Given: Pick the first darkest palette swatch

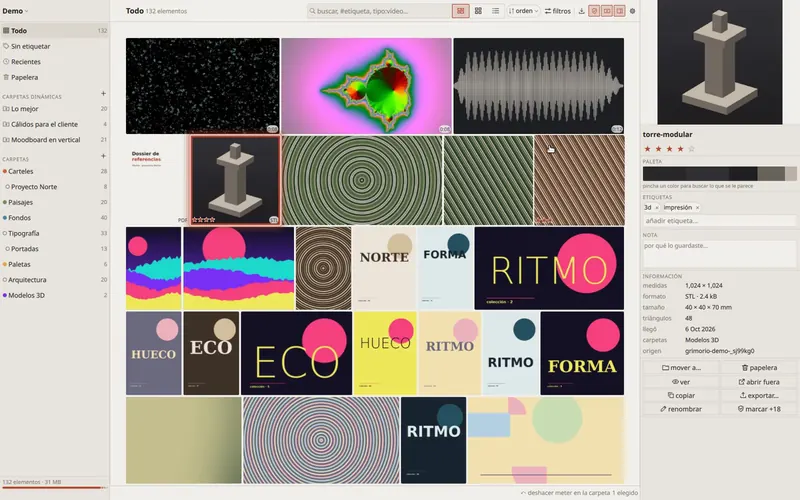Looking at the screenshot, I should click(x=664, y=173).
